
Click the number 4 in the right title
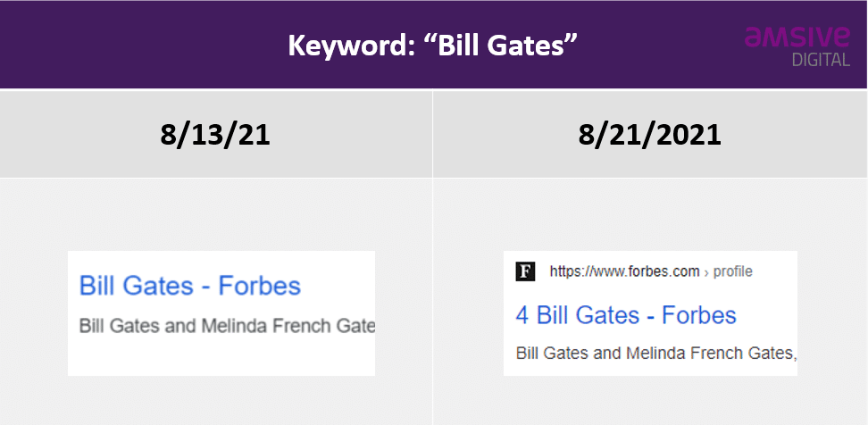[522, 315]
